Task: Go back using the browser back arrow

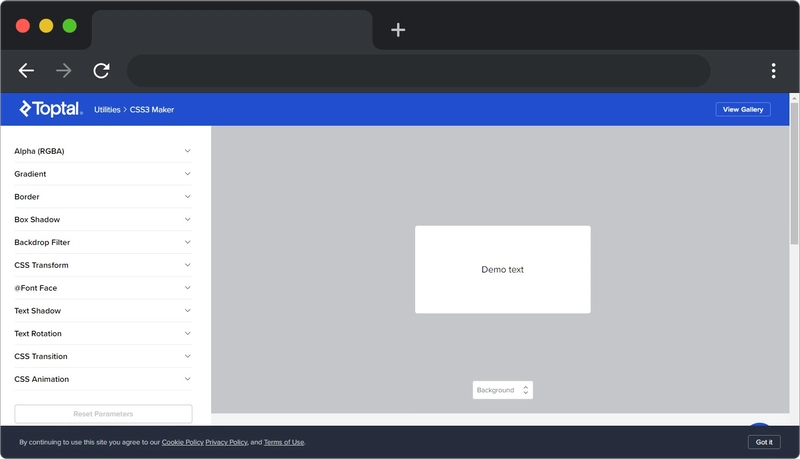Action: tap(26, 70)
